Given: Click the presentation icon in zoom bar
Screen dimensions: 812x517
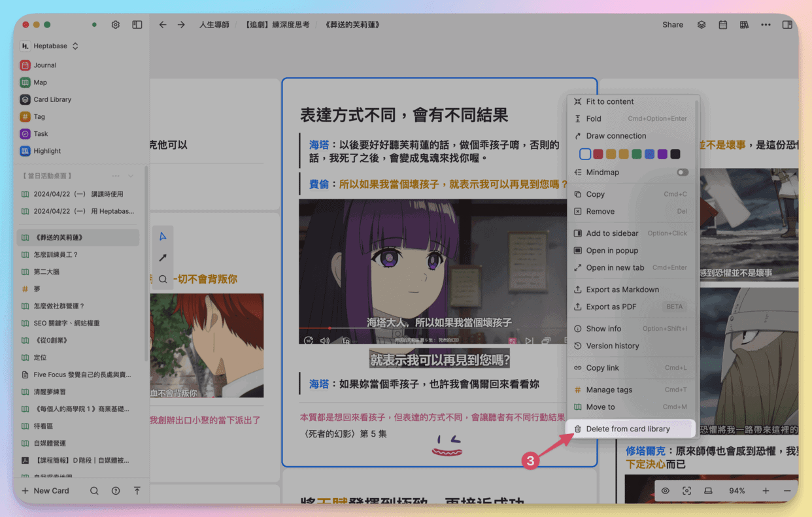Looking at the screenshot, I should [x=708, y=491].
